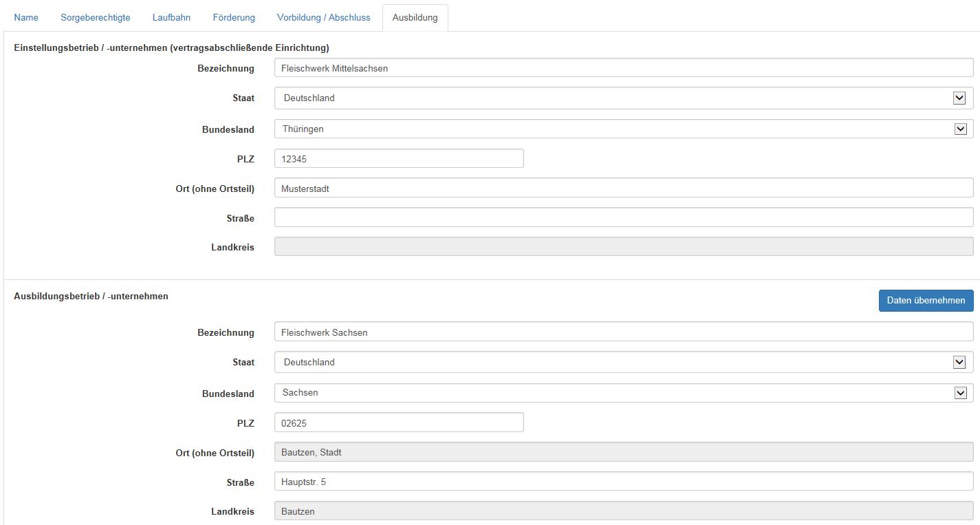Click the Landkreis field showing Bautzen
This screenshot has width=980, height=525.
click(623, 511)
